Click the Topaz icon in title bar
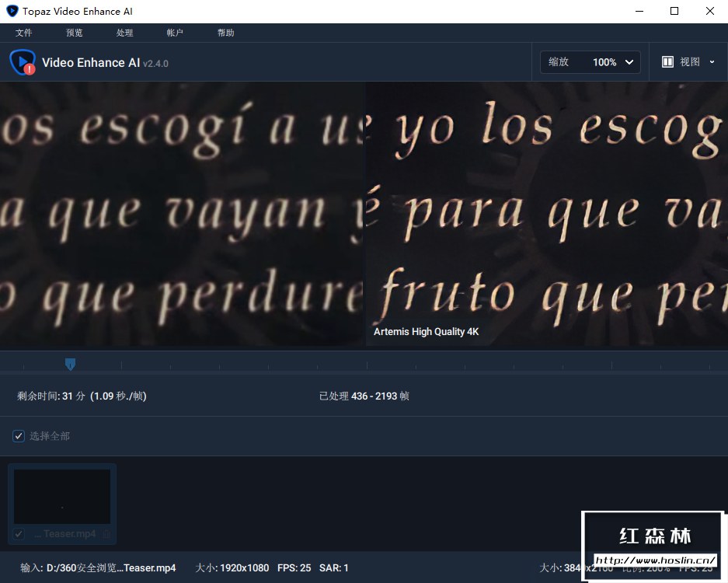Screen dimensions: 728x583 click(12, 11)
